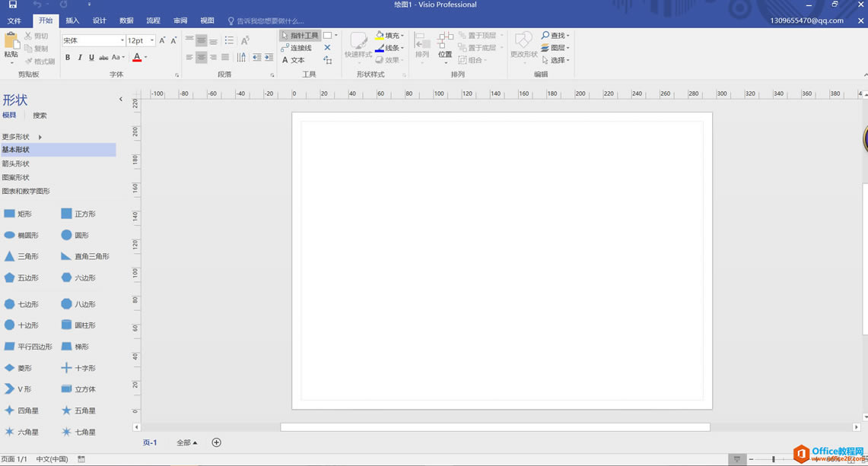This screenshot has height=466, width=868.
Task: Open the Insert (插入) ribbon tab
Action: (x=72, y=21)
